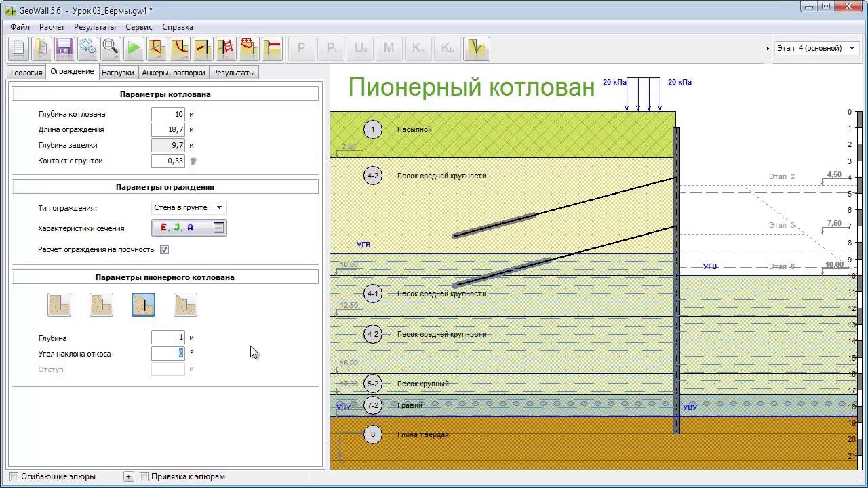868x488 pixels.
Task: Open Тип ограждения dropdown
Action: [x=189, y=207]
